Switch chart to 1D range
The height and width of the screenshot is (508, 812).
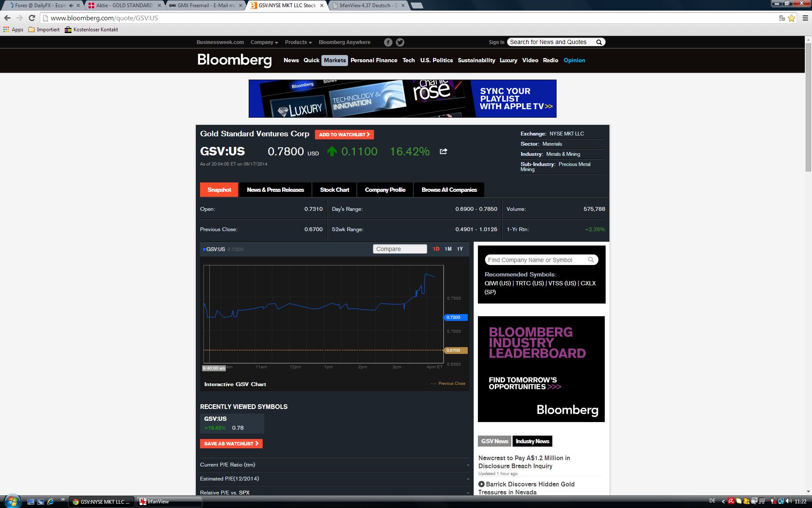(x=436, y=249)
